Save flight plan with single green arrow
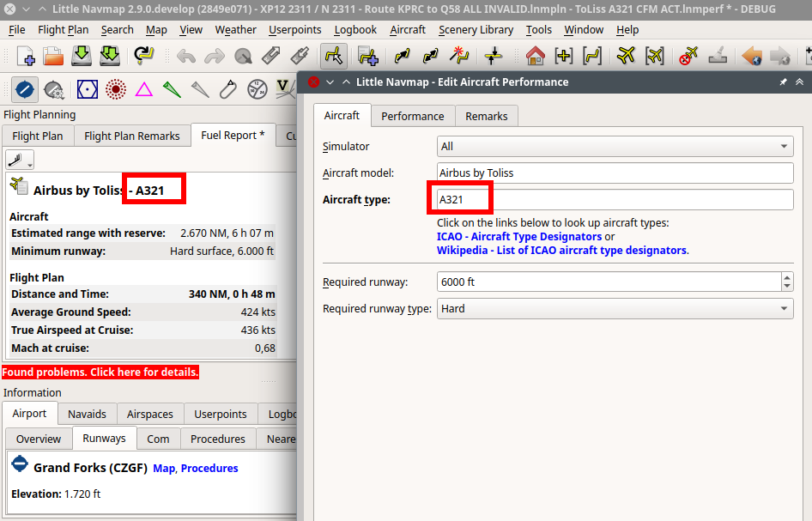Image resolution: width=812 pixels, height=521 pixels. (x=82, y=56)
